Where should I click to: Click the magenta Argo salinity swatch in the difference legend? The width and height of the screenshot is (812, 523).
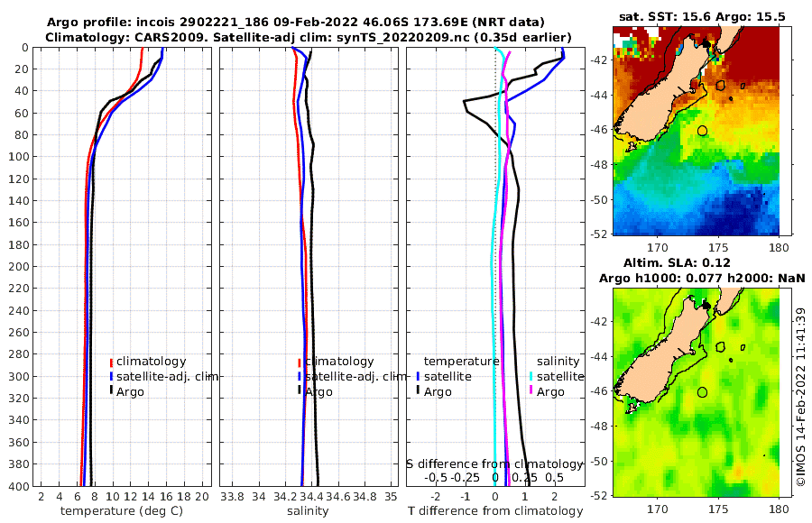531,390
